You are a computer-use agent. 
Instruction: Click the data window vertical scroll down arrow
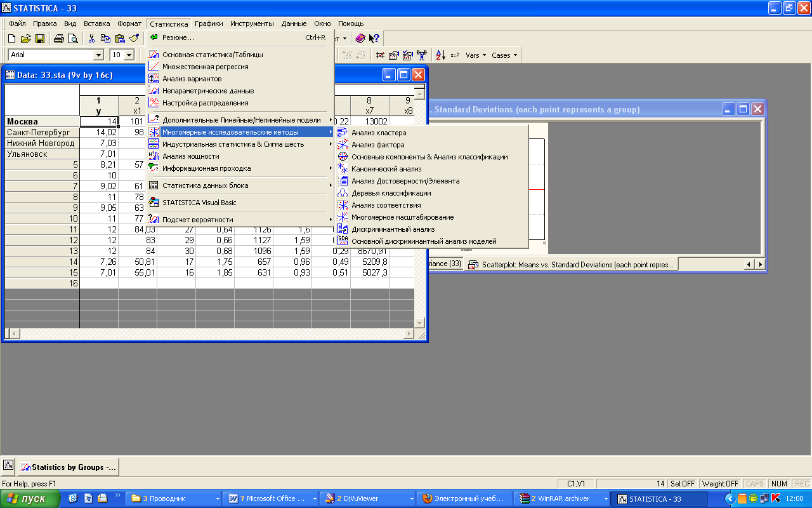[419, 323]
